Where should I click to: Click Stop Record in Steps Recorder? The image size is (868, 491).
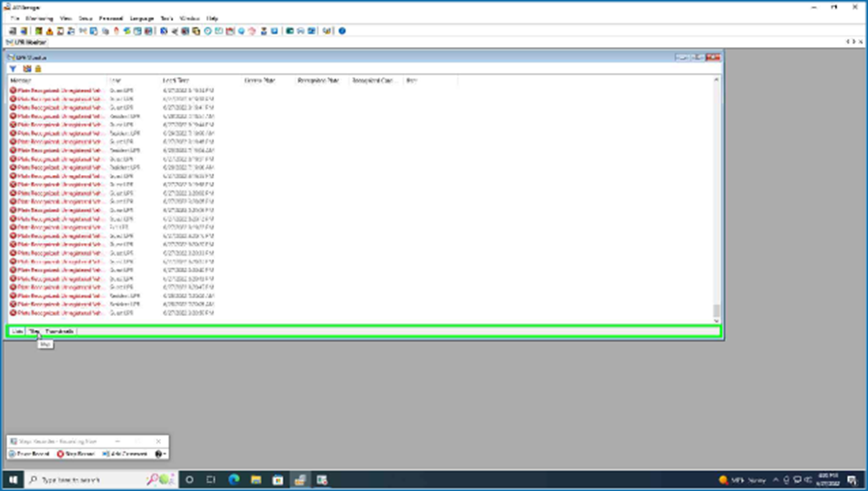(76, 454)
